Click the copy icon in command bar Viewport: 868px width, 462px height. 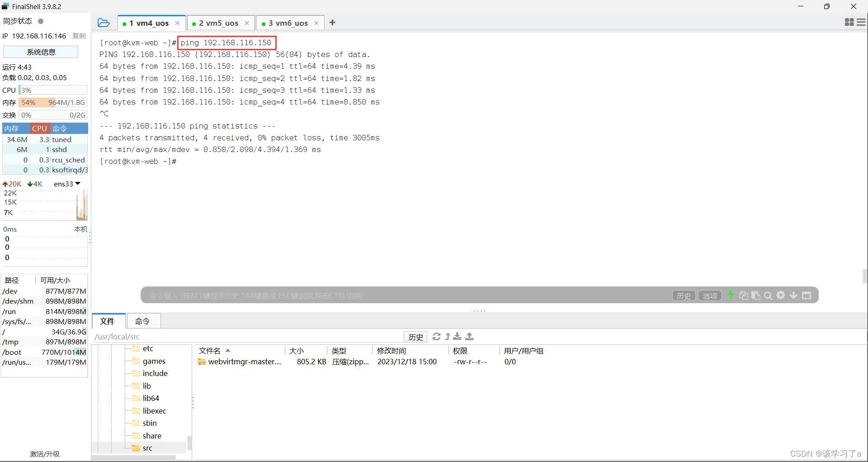tap(743, 295)
